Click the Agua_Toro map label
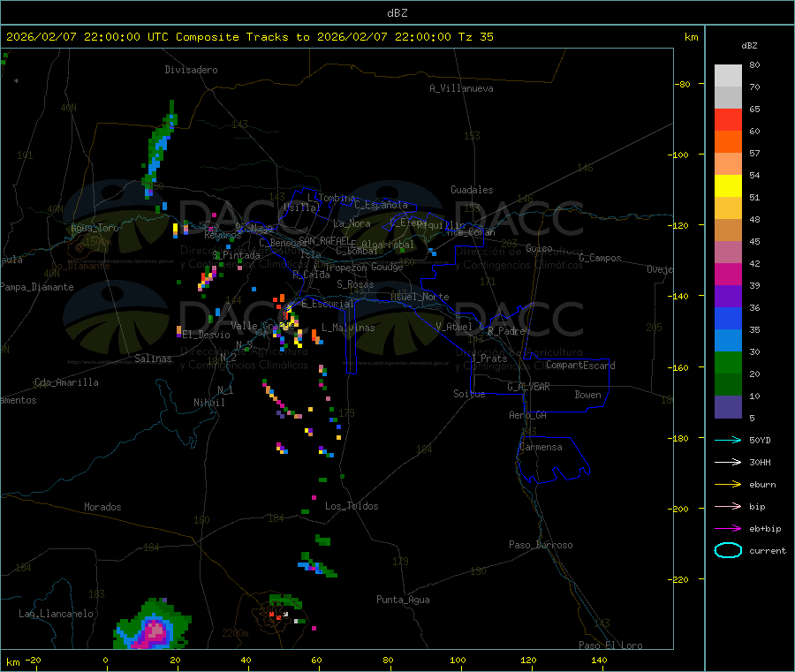 [x=95, y=228]
